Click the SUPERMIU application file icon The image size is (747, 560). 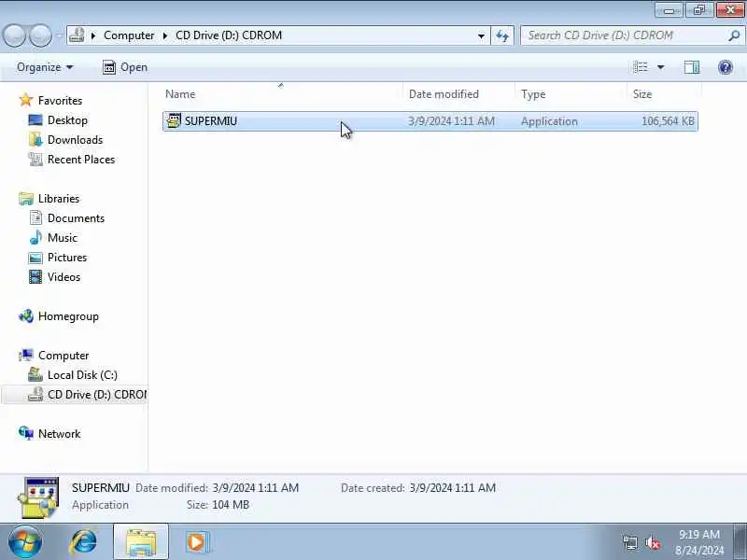pos(174,121)
